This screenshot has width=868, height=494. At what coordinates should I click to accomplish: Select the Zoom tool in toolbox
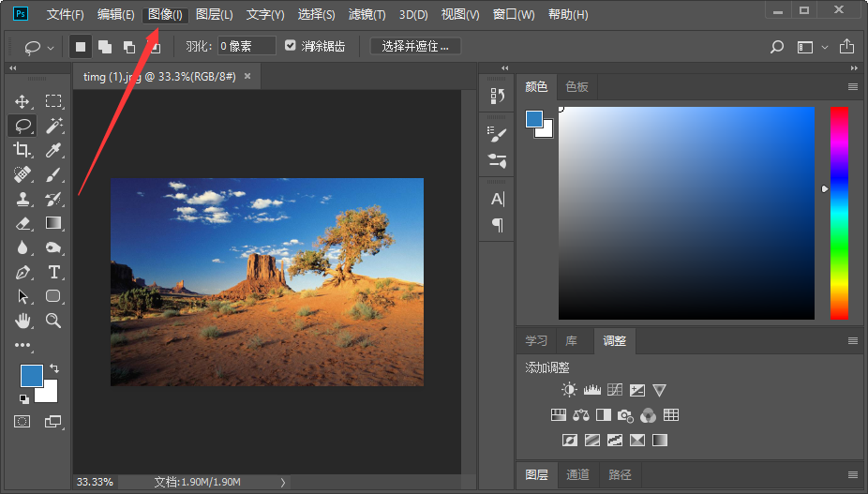53,320
